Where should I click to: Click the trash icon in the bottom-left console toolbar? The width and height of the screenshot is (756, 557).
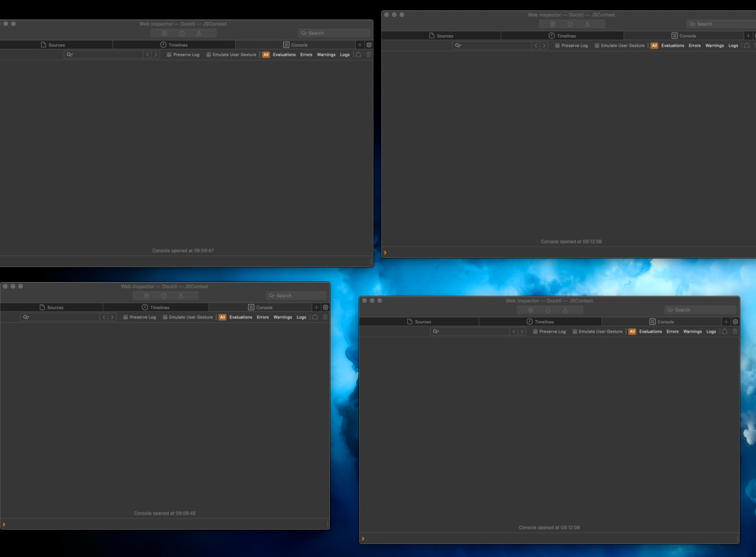coord(325,317)
